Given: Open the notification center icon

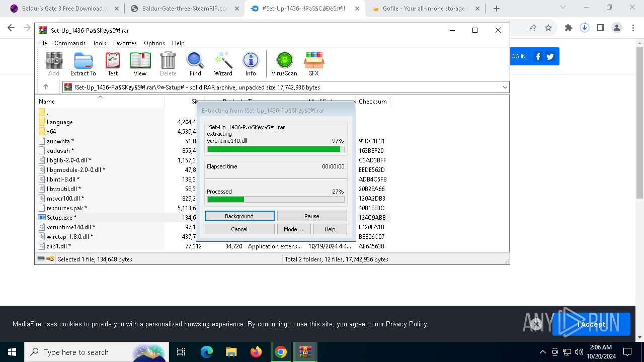Looking at the screenshot, I should pyautogui.click(x=627, y=352).
